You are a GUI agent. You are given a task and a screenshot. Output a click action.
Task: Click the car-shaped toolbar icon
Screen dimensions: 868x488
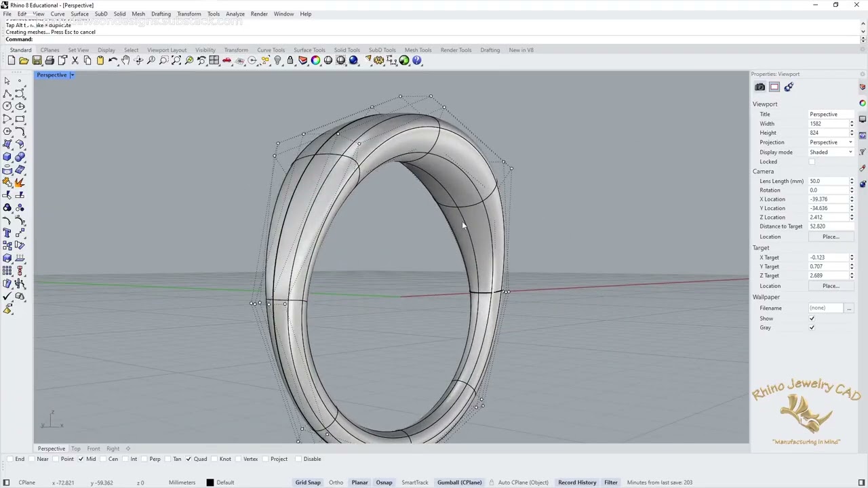[x=227, y=60]
